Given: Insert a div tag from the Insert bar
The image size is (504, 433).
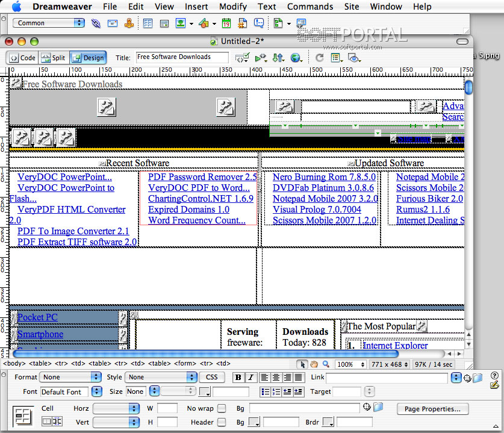Looking at the screenshot, I should point(164,23).
